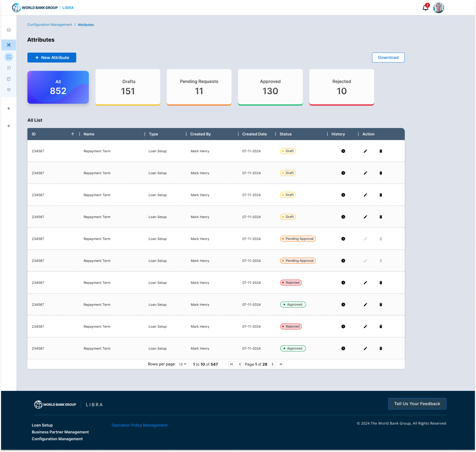Click the user profile avatar
476x452 pixels.
(438, 8)
